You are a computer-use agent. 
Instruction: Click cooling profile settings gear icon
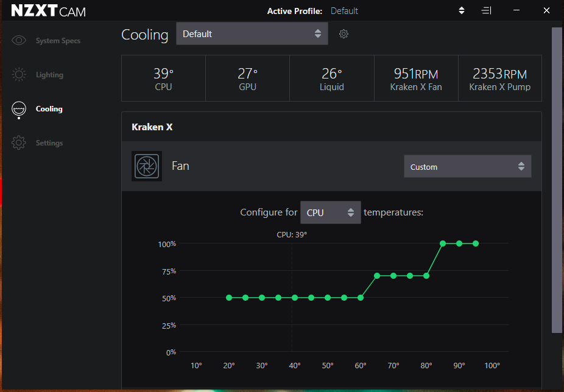tap(344, 34)
